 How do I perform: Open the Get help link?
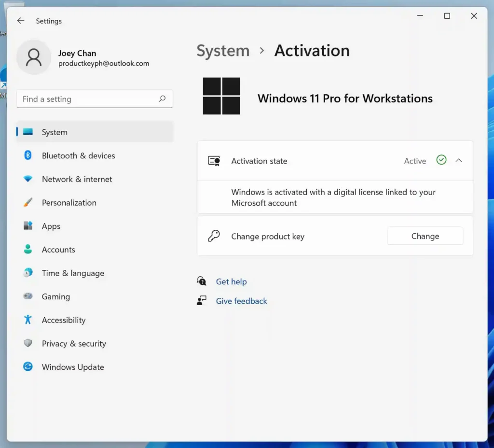[x=231, y=281]
